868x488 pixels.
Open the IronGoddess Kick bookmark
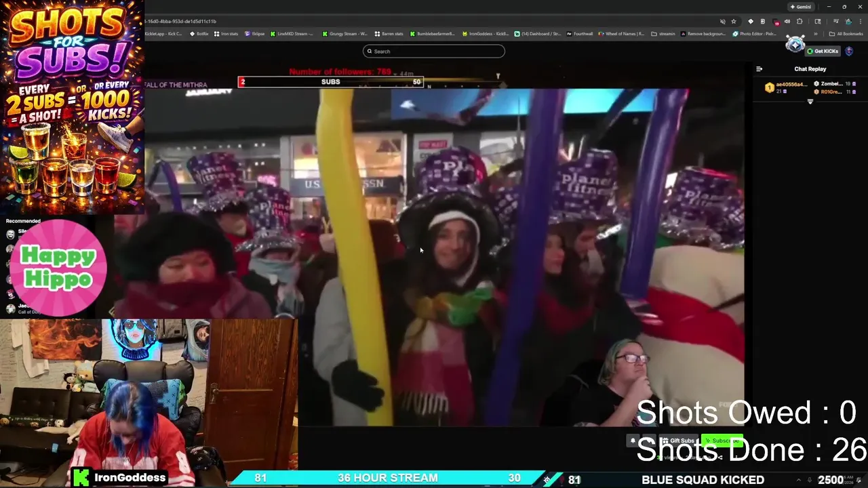coord(485,34)
